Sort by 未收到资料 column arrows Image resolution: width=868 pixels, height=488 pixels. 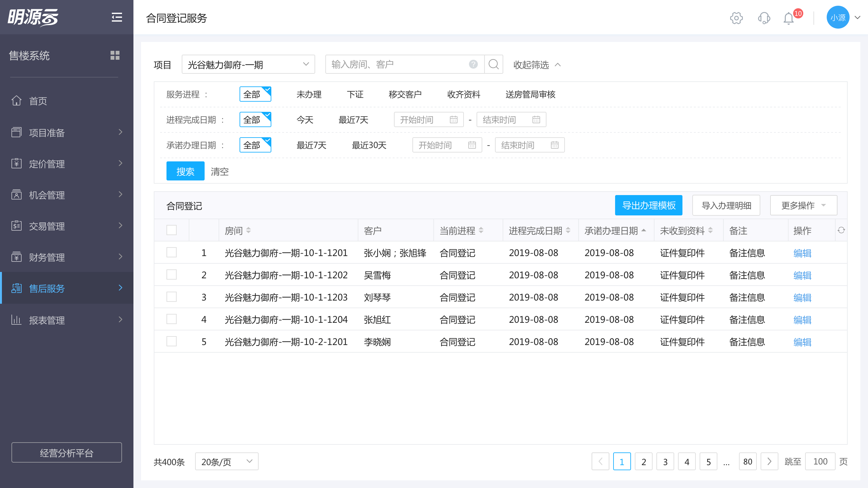710,230
